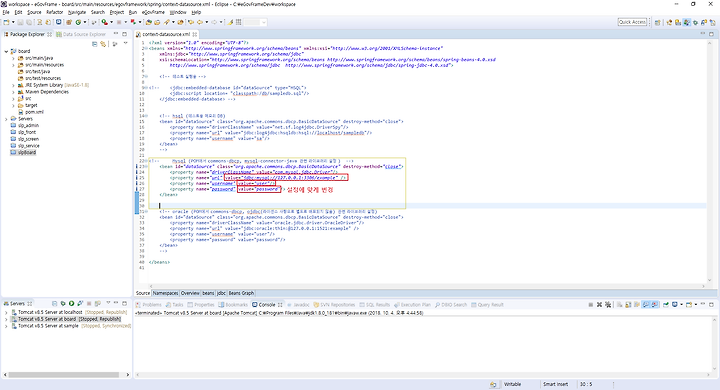This screenshot has width=720, height=390.
Task: Click the Save toolbar icon
Action: (21, 22)
